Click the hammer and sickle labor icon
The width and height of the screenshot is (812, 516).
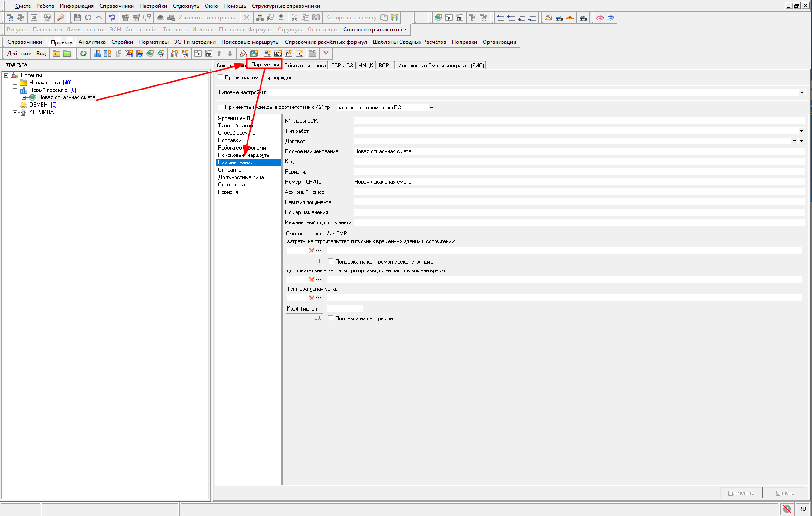(x=549, y=18)
